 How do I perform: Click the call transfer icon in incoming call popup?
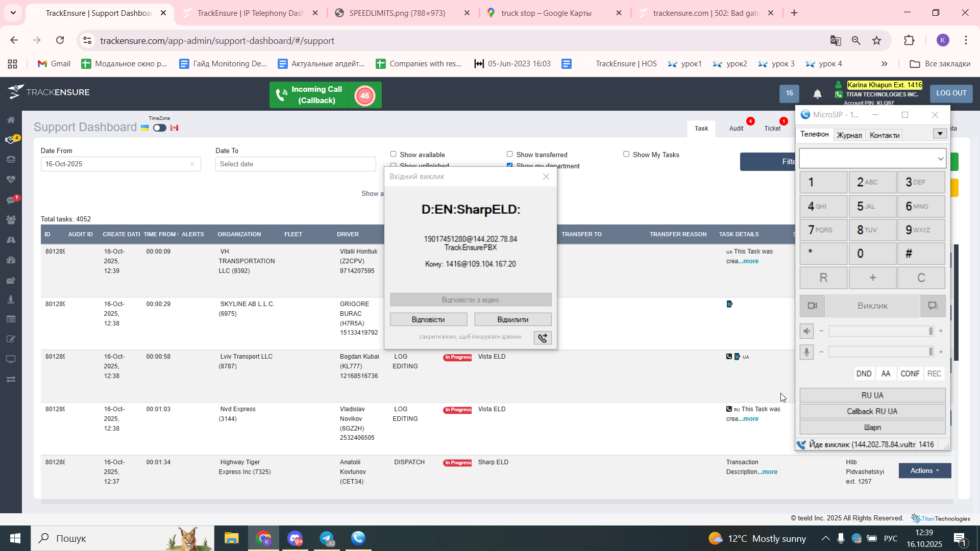point(542,338)
